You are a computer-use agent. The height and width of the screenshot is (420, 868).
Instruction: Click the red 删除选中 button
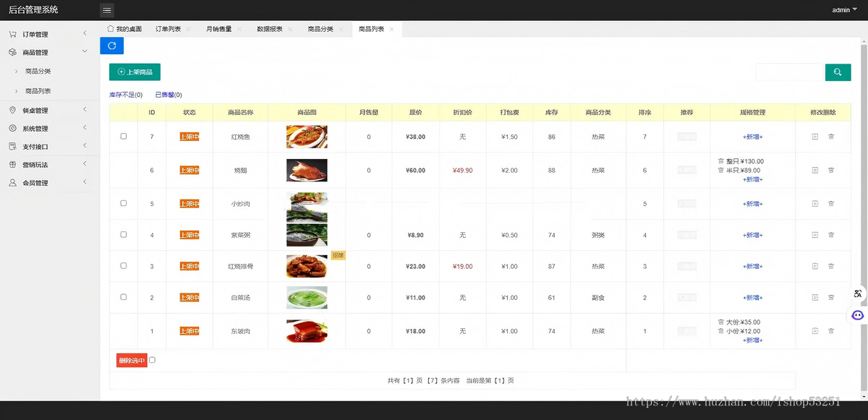click(132, 360)
